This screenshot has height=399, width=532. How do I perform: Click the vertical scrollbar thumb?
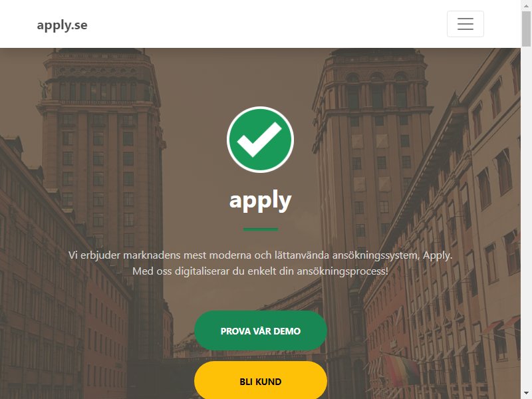[526, 29]
